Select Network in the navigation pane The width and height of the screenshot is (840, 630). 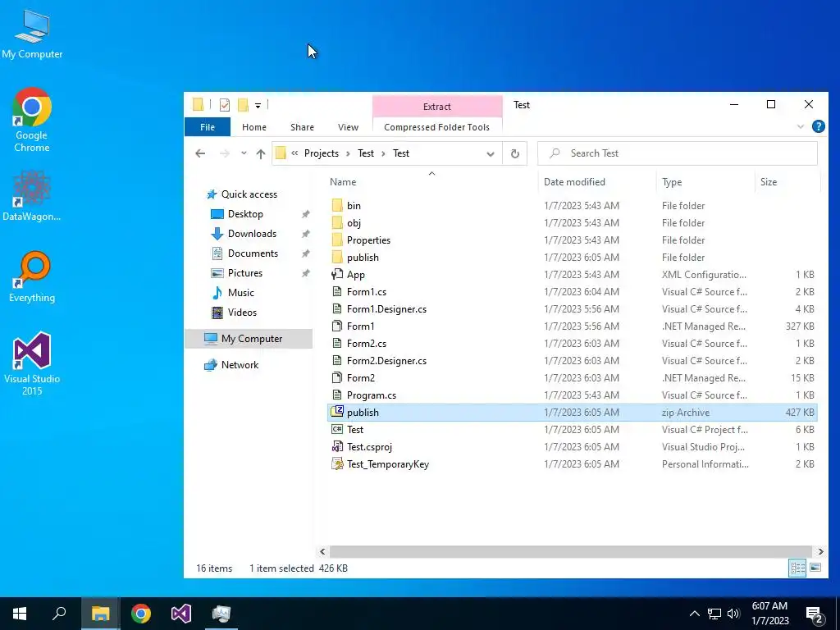(240, 365)
